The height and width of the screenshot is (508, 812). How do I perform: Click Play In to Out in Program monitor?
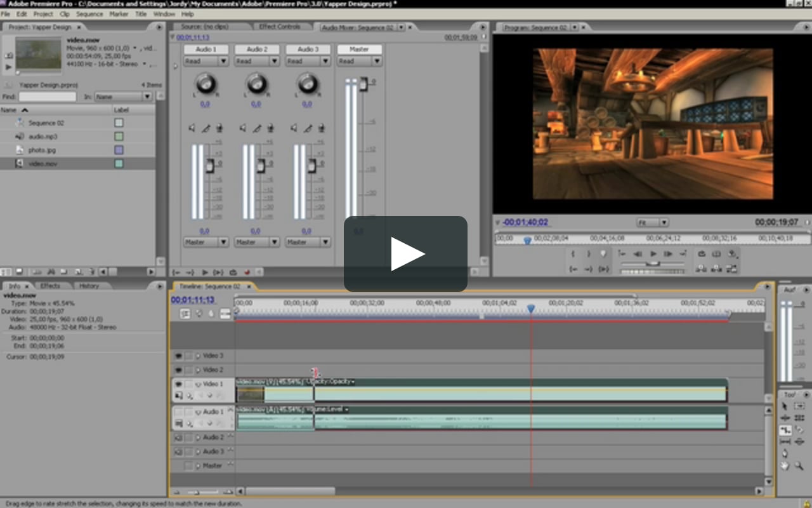pos(603,269)
